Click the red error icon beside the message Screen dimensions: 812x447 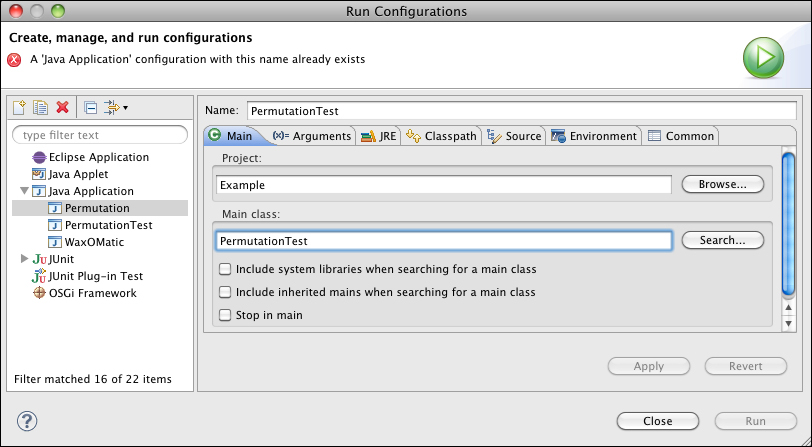pos(14,60)
